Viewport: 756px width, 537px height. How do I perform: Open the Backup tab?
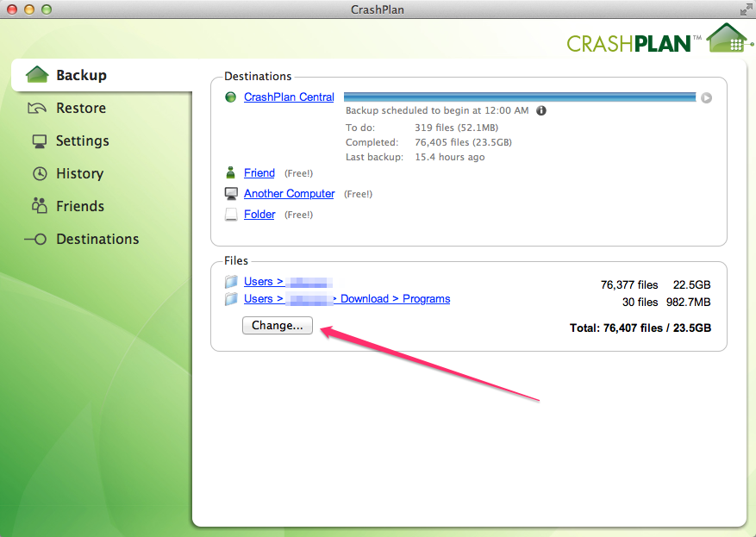click(x=101, y=75)
